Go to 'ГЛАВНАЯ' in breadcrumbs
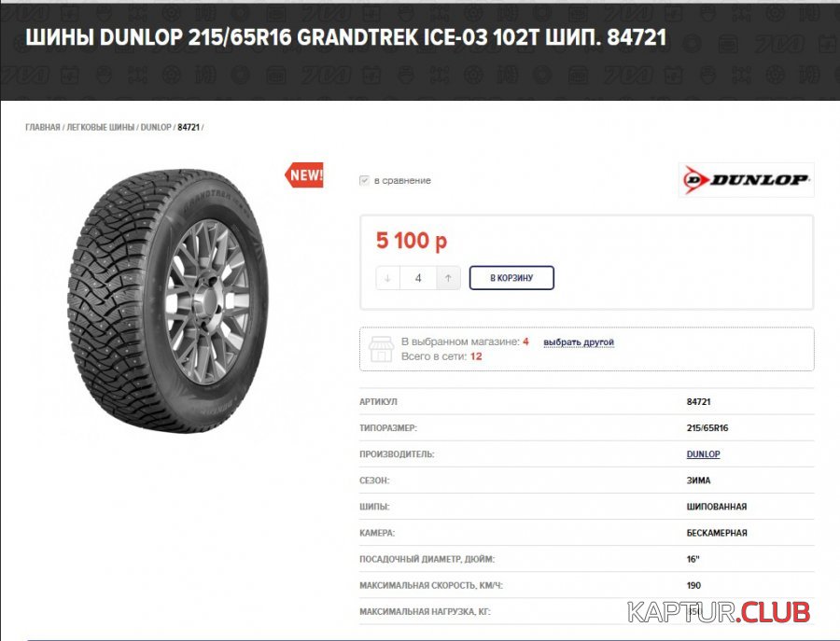840x641 pixels. tap(43, 128)
